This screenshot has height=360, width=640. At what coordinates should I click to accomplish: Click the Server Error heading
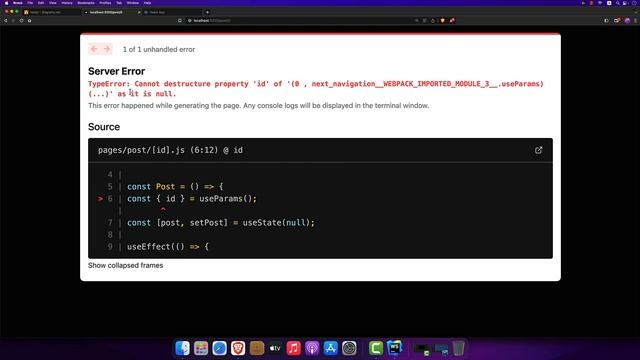[116, 71]
